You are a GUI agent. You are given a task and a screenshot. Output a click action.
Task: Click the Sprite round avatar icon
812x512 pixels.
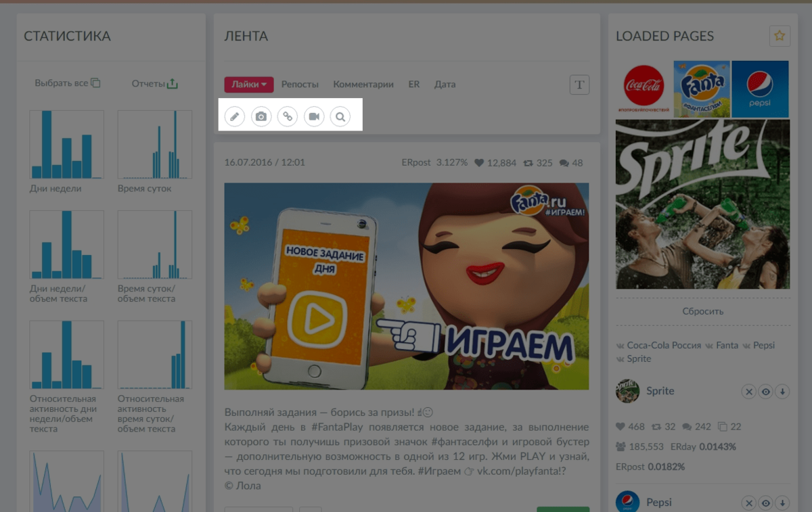pyautogui.click(x=628, y=391)
